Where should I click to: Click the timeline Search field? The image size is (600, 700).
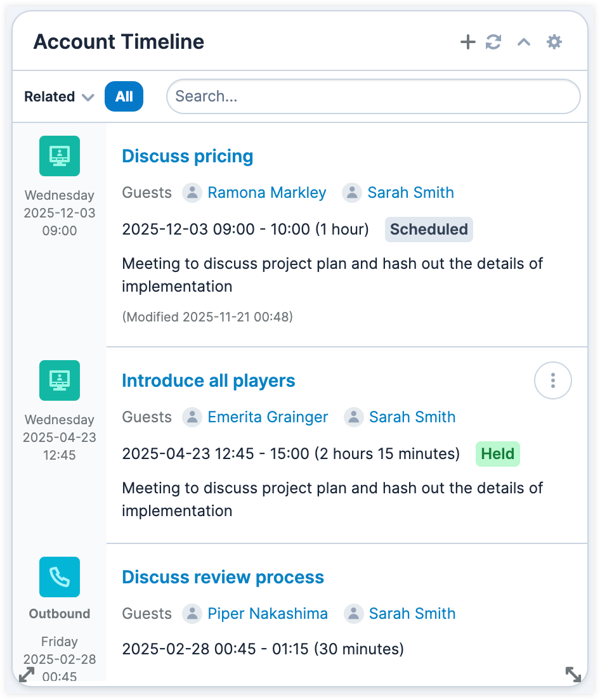(373, 96)
